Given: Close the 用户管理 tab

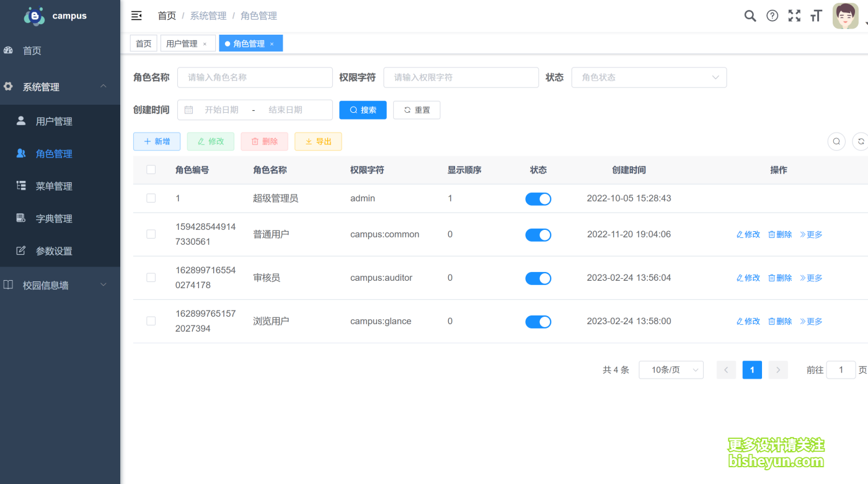Looking at the screenshot, I should pos(205,44).
